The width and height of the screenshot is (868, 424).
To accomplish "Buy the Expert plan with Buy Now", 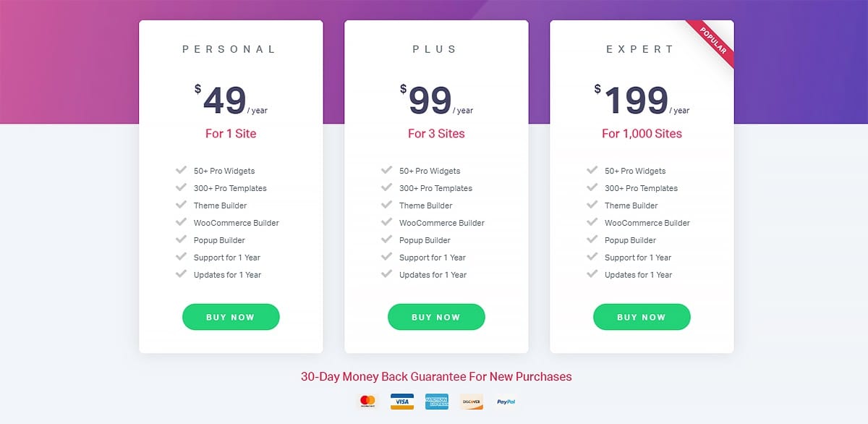I will (x=642, y=317).
